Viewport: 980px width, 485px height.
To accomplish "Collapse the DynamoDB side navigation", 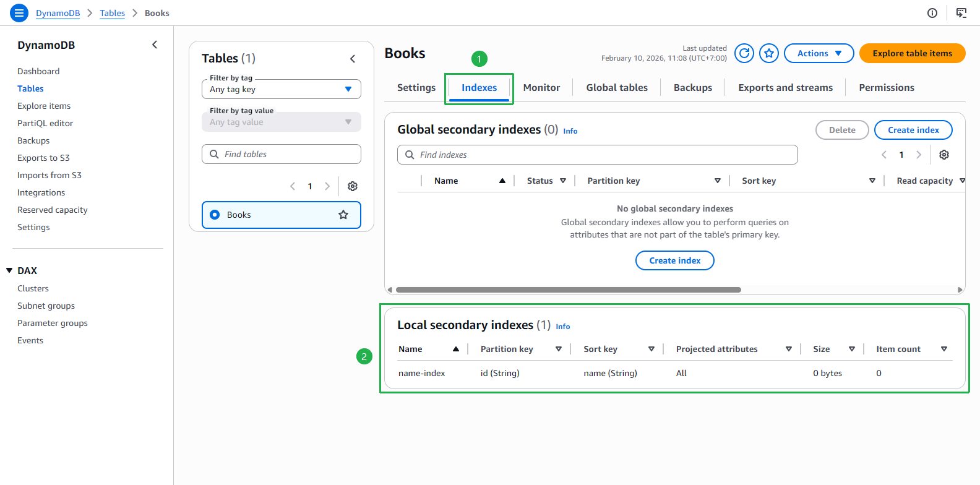I will pyautogui.click(x=155, y=45).
